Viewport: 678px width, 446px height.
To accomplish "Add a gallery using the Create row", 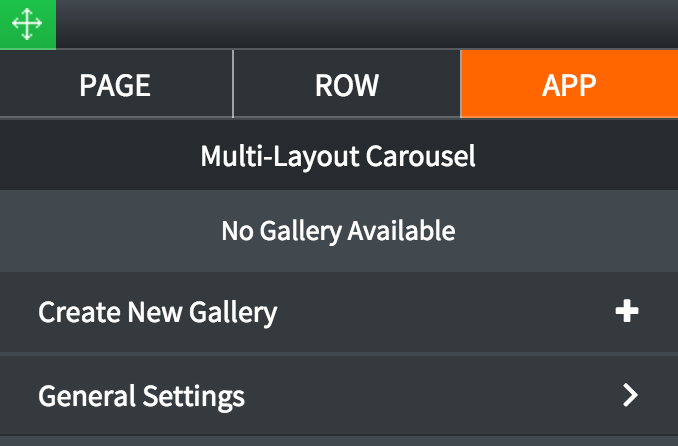I will (338, 312).
